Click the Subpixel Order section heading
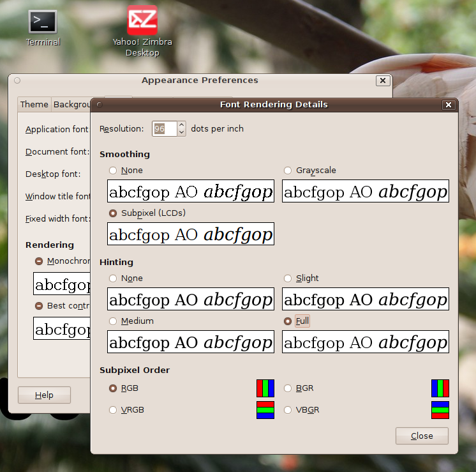Screen dimensions: 476x472 pos(135,370)
